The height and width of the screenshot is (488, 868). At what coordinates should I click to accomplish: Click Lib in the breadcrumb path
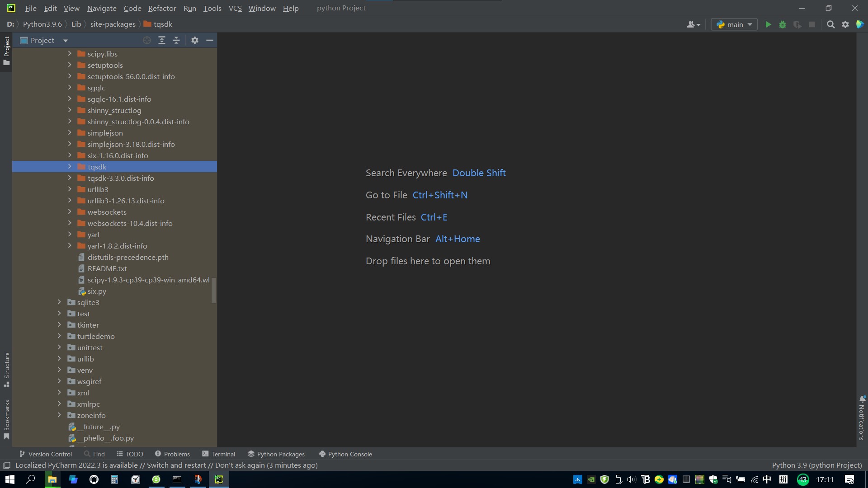[x=76, y=24]
